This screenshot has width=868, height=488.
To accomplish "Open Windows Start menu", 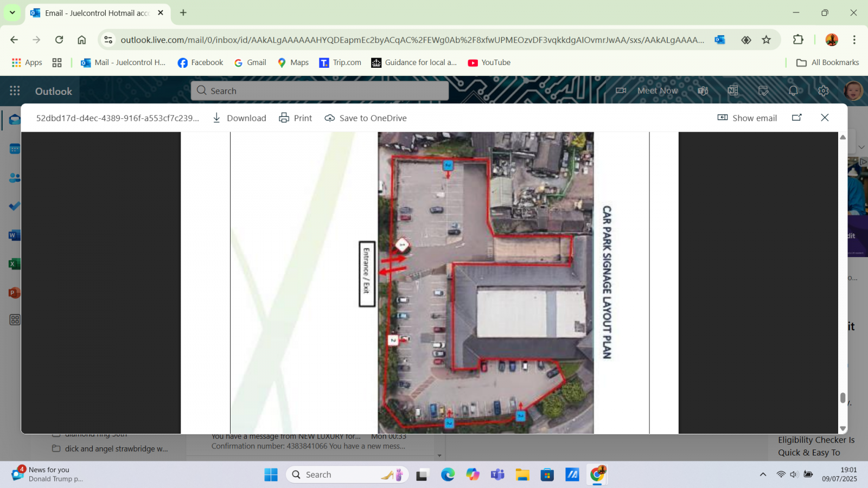I will coord(271,474).
